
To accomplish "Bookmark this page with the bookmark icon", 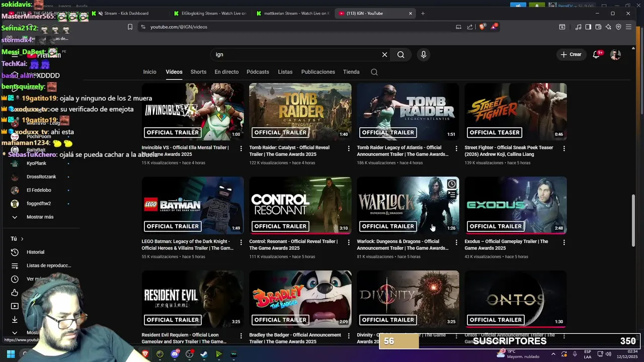I will (x=130, y=27).
